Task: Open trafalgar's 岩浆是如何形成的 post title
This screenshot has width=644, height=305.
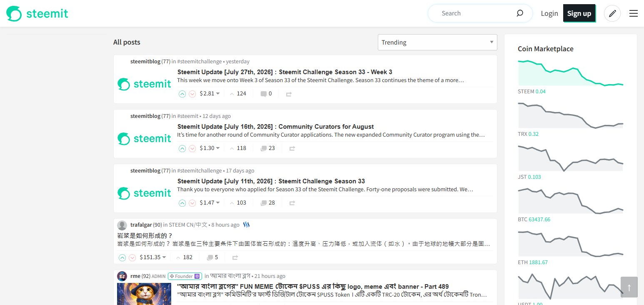Action: point(145,236)
